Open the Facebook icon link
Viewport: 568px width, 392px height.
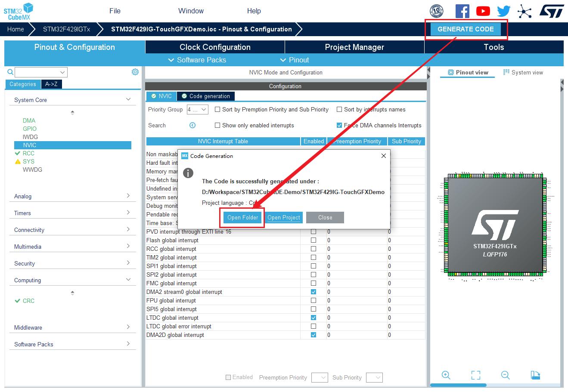point(462,11)
